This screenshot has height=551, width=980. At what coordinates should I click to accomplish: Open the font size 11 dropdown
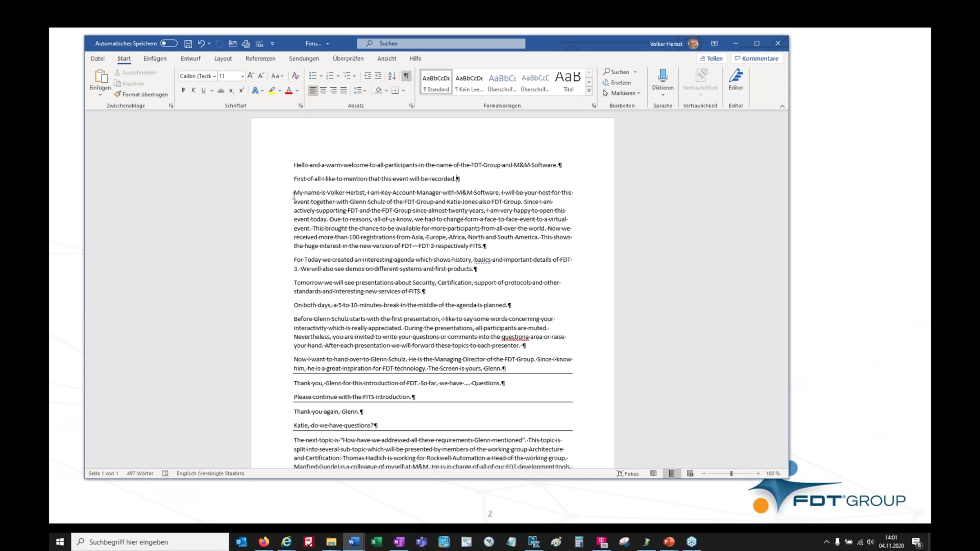coord(242,76)
